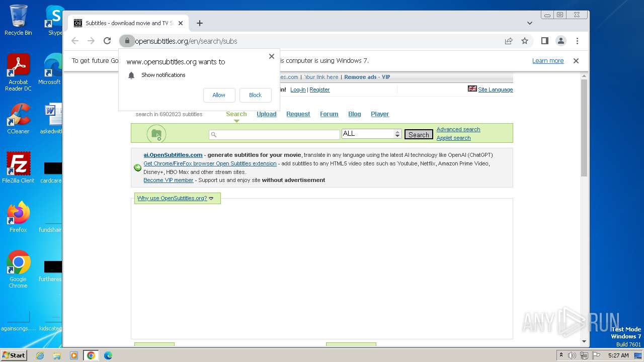Screen dimensions: 644x362
Task: Click the green upload folder icon
Action: click(x=156, y=134)
